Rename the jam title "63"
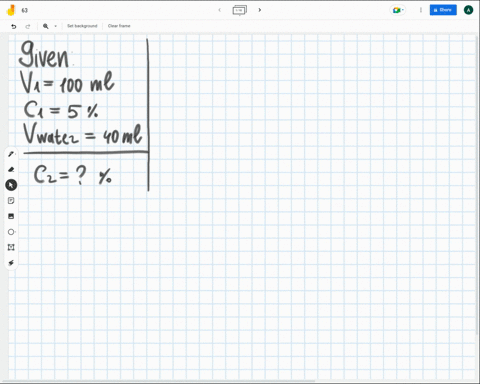Viewport: 480px width, 384px height. 25,10
